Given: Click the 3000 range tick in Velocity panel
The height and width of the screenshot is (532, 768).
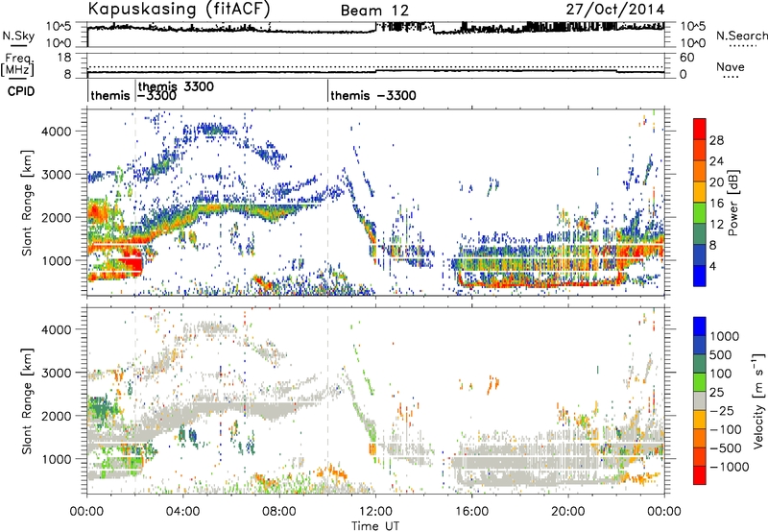Looking at the screenshot, I should click(56, 373).
